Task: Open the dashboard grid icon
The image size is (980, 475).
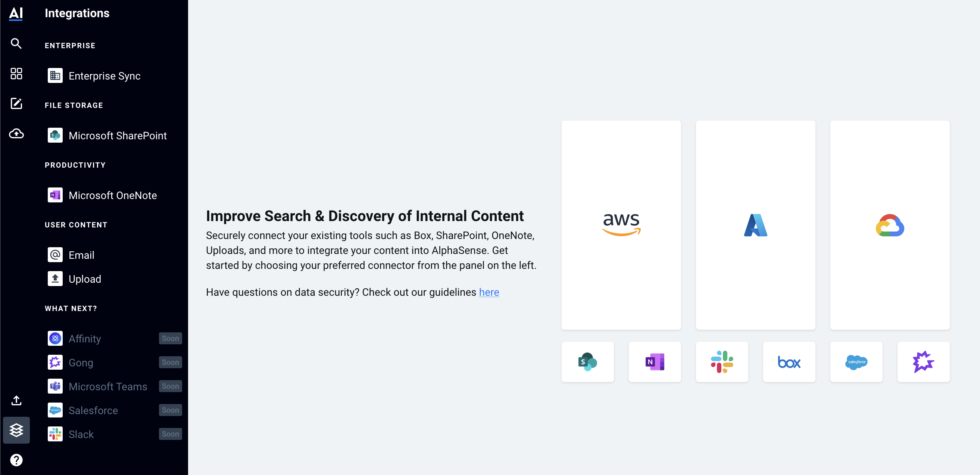Action: point(16,74)
